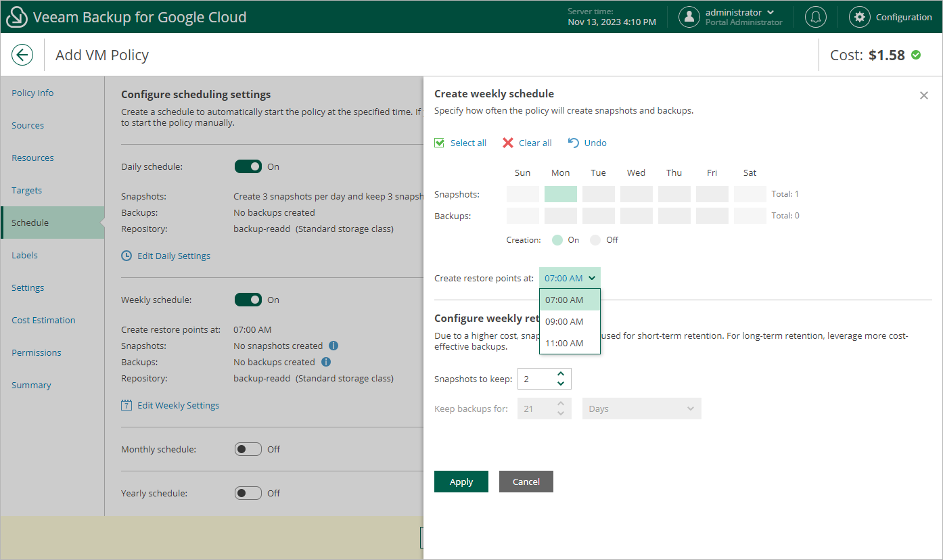This screenshot has height=560, width=943.
Task: Toggle the Snapshots cell for Friday
Action: (x=712, y=194)
